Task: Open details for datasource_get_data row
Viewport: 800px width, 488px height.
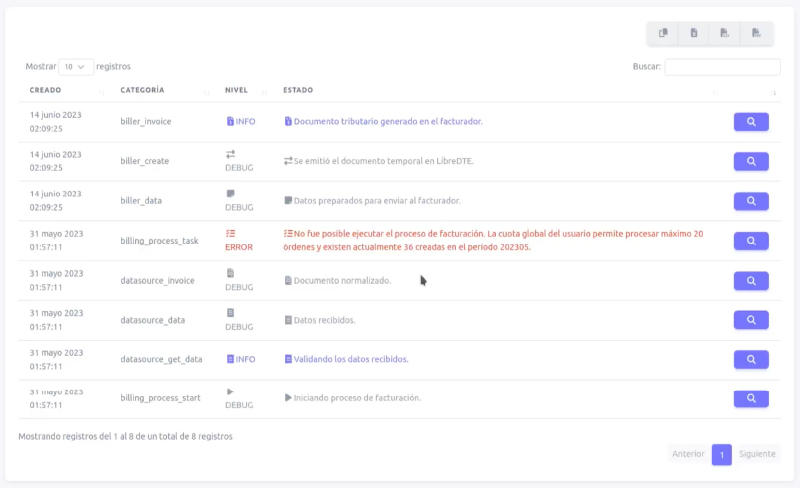Action: click(751, 359)
